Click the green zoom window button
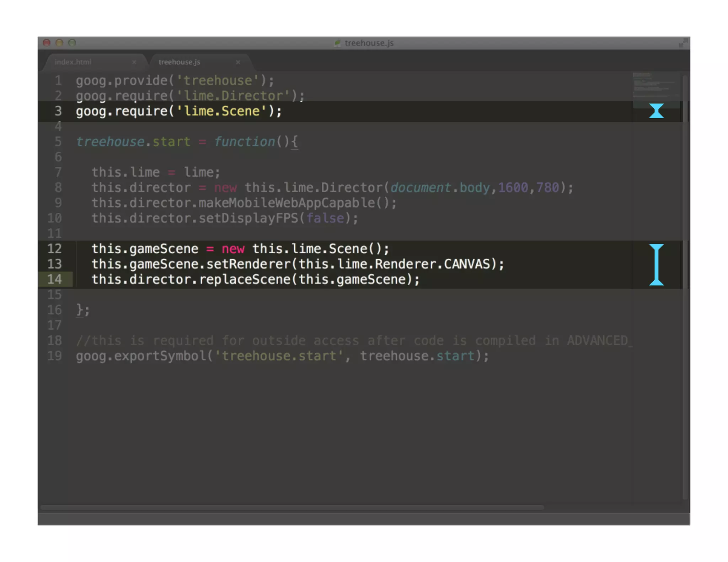Viewport: 728px width, 562px height. [72, 43]
